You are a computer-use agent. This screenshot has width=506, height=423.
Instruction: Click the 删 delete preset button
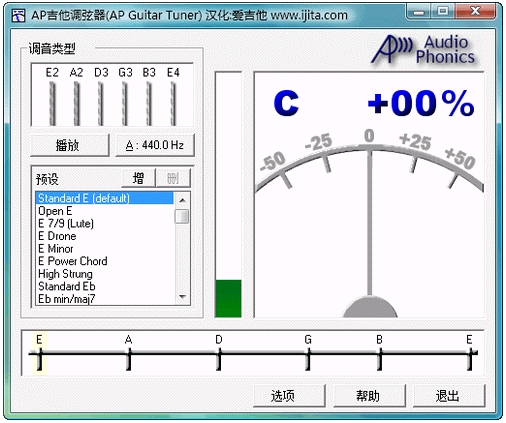[173, 178]
